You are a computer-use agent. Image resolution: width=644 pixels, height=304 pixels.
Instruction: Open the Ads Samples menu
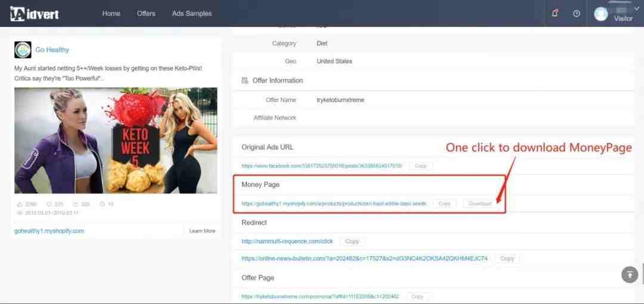pyautogui.click(x=192, y=14)
